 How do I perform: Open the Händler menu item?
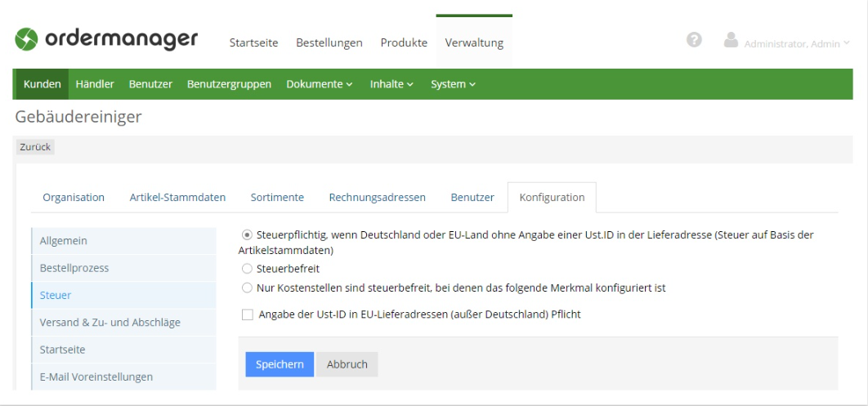(95, 84)
